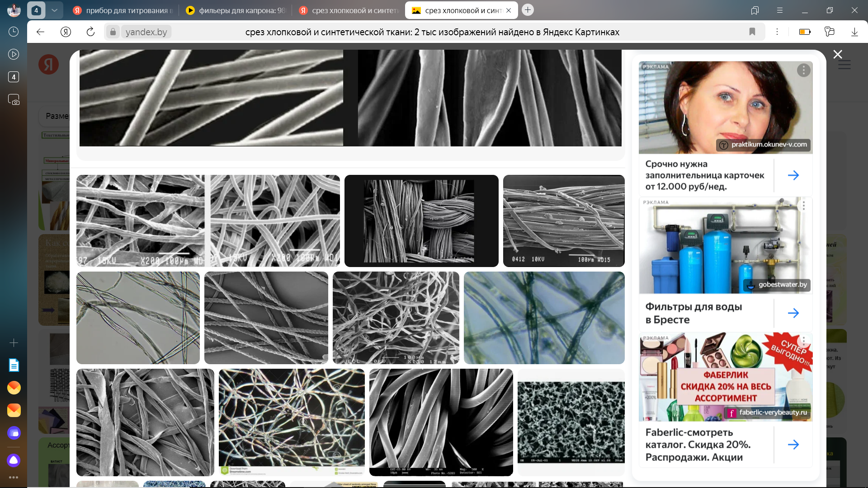Open the JEOL tangled fibers SEM thumbnail
The width and height of the screenshot is (868, 488).
click(396, 318)
